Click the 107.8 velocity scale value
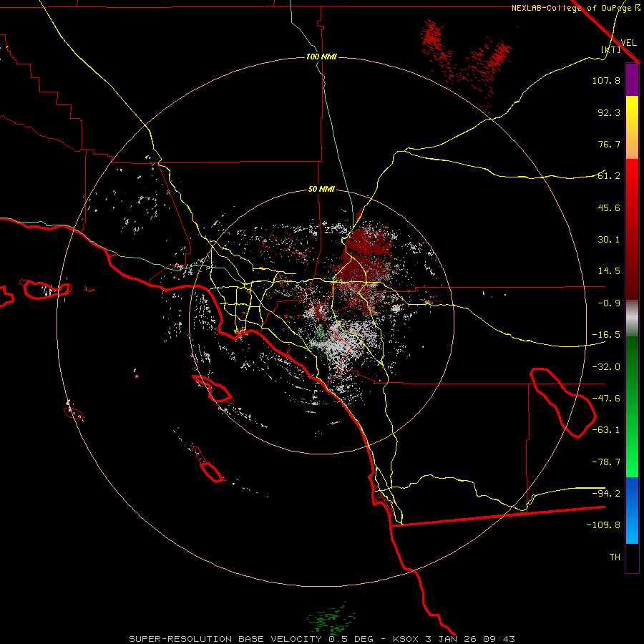Image resolution: width=644 pixels, height=644 pixels. click(x=606, y=80)
